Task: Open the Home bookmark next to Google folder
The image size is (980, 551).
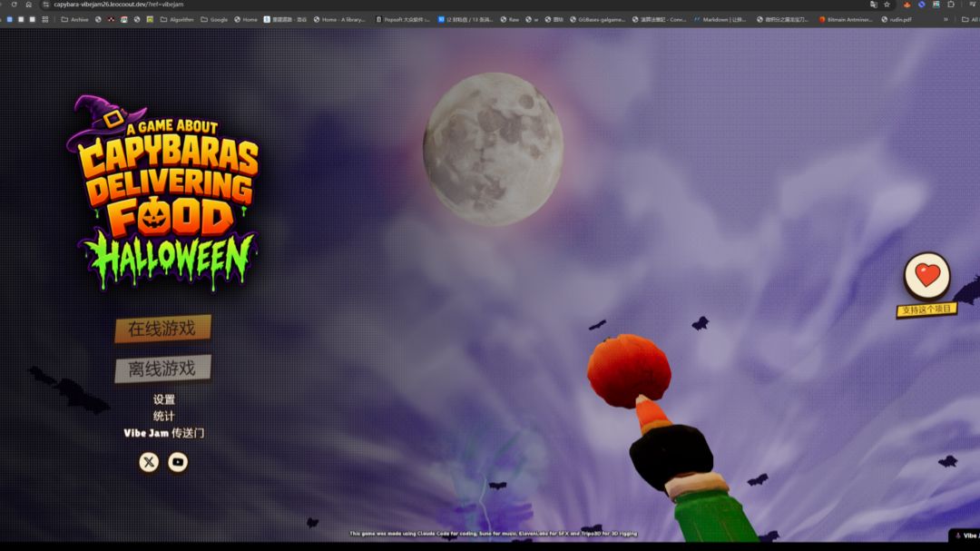Action: pos(246,19)
